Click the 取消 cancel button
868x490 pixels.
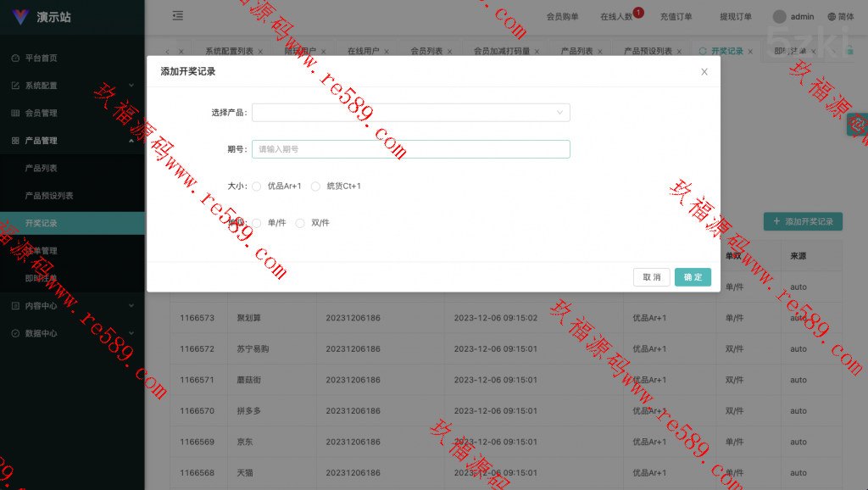(652, 277)
